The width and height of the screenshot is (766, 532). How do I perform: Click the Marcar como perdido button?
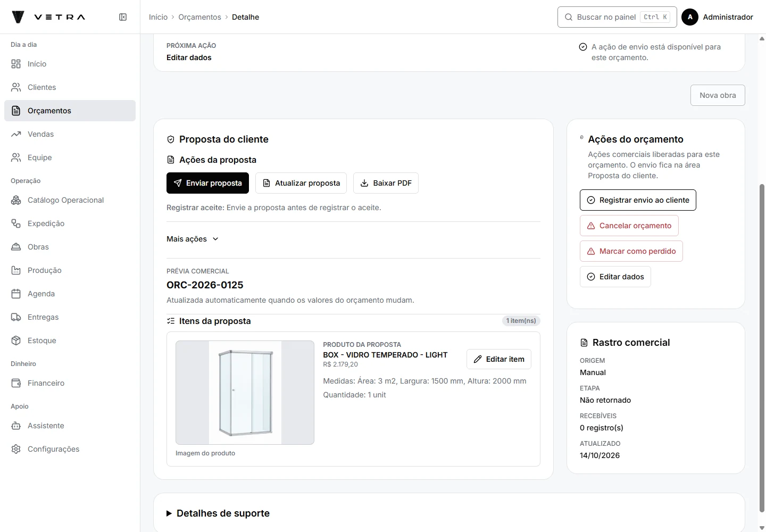click(631, 251)
